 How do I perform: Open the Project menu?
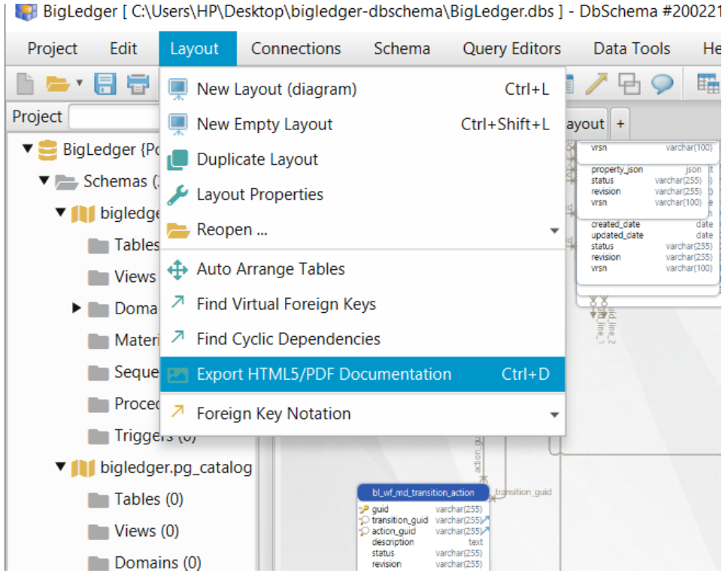coord(53,48)
